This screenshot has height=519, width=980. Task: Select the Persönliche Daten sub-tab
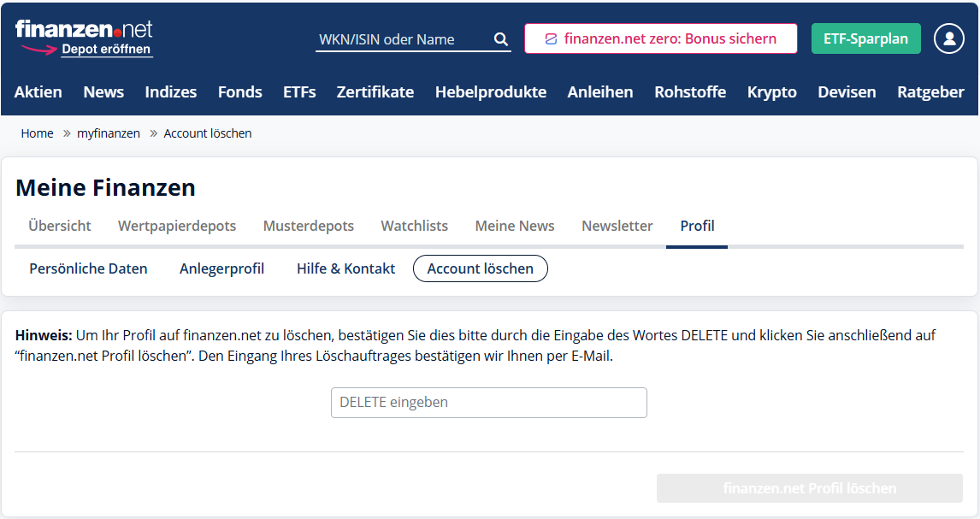(88, 268)
